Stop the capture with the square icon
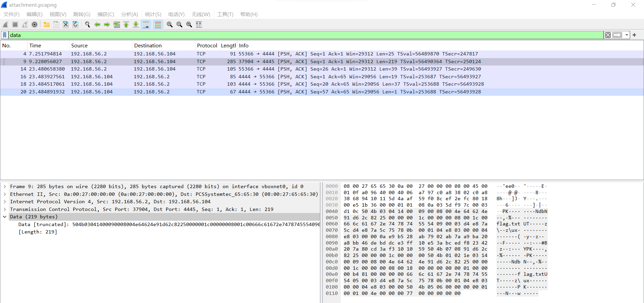This screenshot has height=303, width=644. coord(15,25)
